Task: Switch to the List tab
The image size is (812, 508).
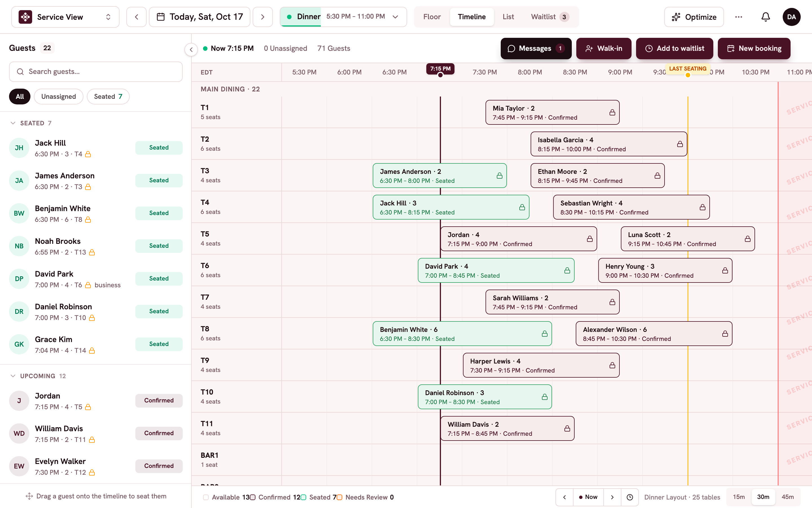Action: [x=508, y=17]
